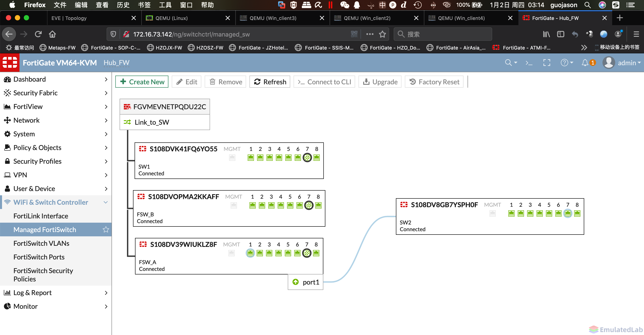644x335 pixels.
Task: Click MGMT port on switch SW2
Action: [492, 213]
